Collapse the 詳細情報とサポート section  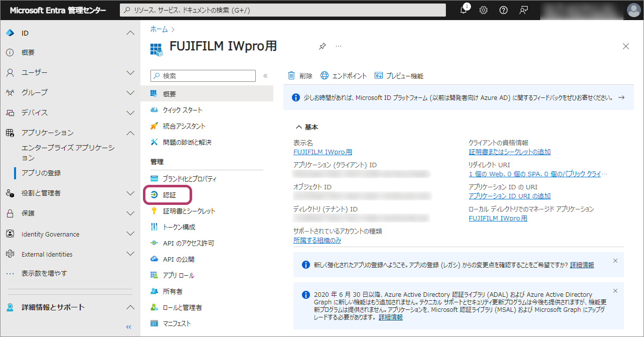pos(130,307)
